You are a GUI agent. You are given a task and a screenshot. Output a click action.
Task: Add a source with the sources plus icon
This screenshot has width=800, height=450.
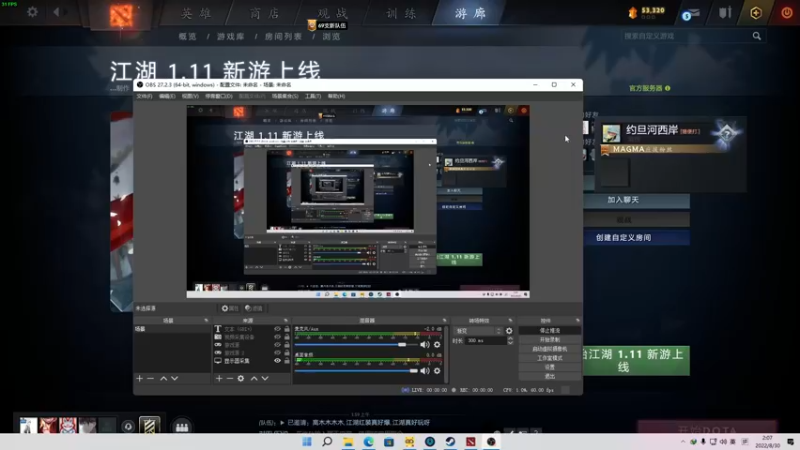coord(219,379)
